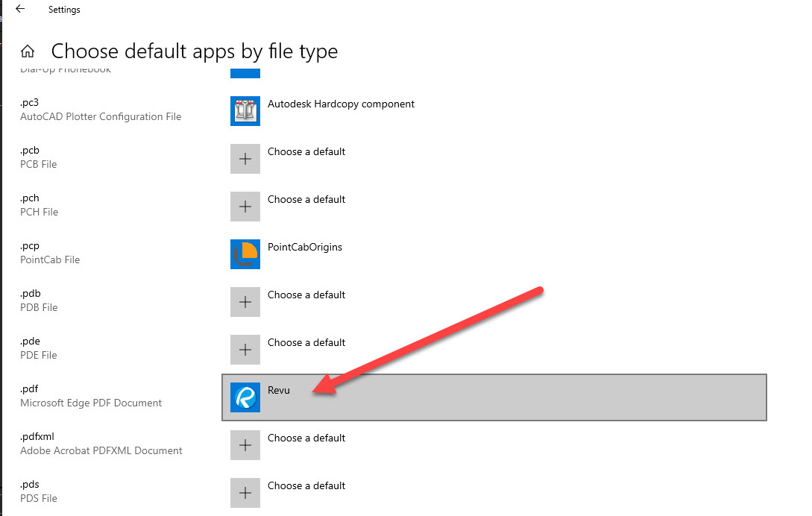
Task: Choose a default for .pde file
Action: coord(306,342)
